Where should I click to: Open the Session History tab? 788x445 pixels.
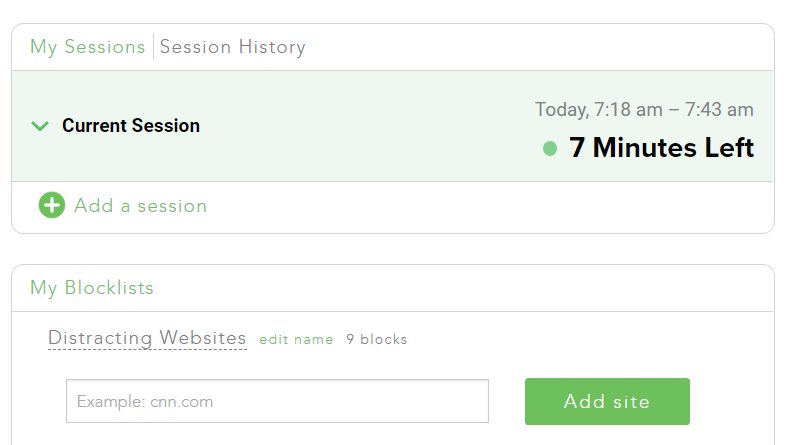point(232,47)
